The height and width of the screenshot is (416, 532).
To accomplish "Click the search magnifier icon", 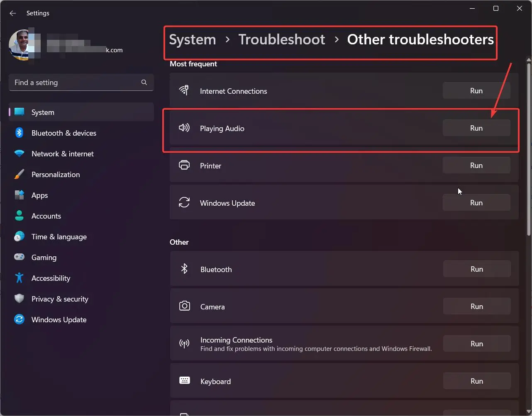I will pyautogui.click(x=144, y=82).
